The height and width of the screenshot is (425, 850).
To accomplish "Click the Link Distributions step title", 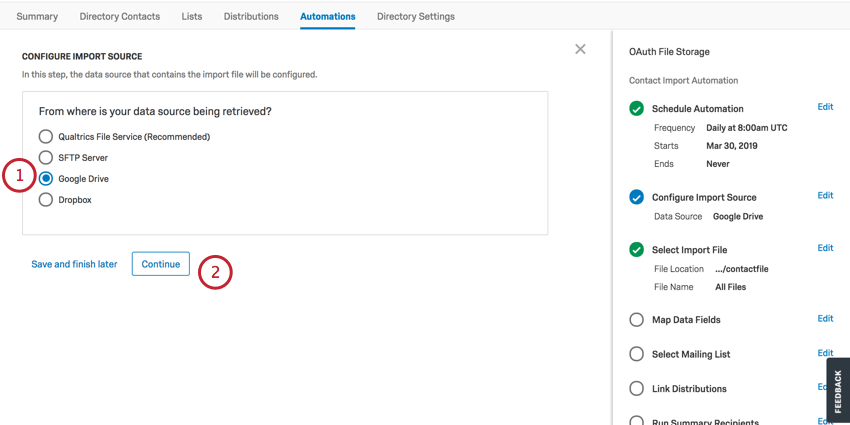I will [689, 389].
